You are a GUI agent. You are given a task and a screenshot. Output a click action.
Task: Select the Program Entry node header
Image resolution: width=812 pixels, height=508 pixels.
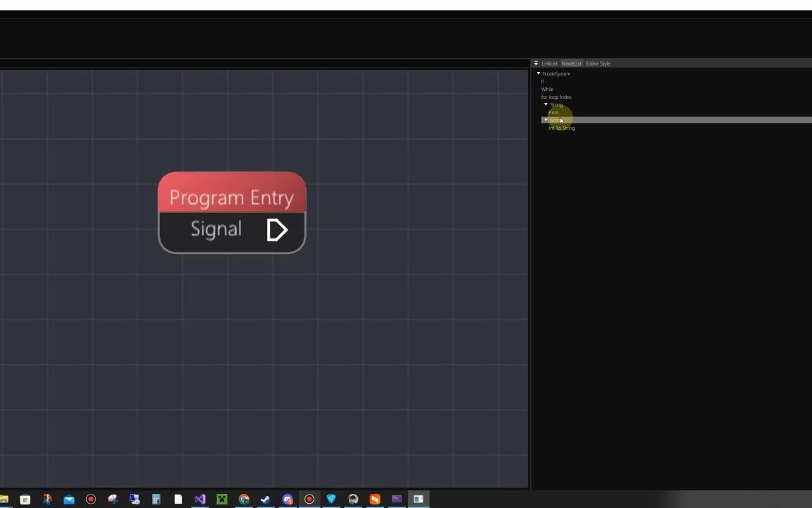point(232,193)
